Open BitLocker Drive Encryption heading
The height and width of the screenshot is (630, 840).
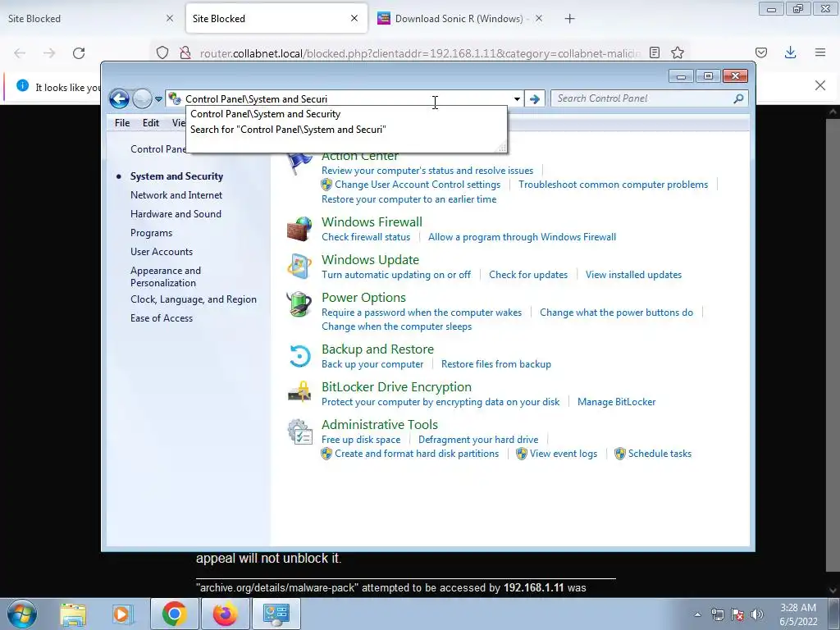click(x=396, y=387)
